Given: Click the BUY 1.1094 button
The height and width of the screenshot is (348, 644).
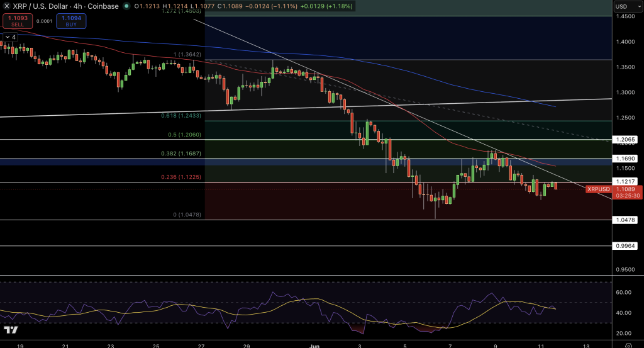Looking at the screenshot, I should (71, 21).
